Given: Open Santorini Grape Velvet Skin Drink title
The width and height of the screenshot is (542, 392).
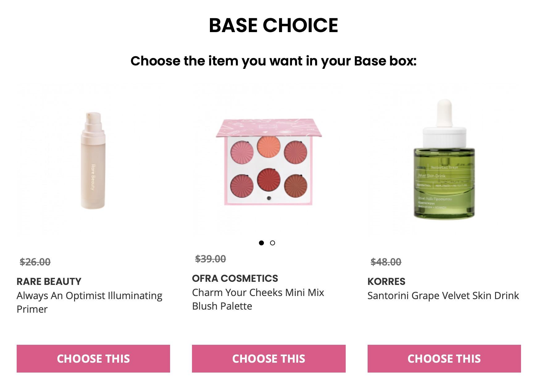Looking at the screenshot, I should click(x=443, y=296).
